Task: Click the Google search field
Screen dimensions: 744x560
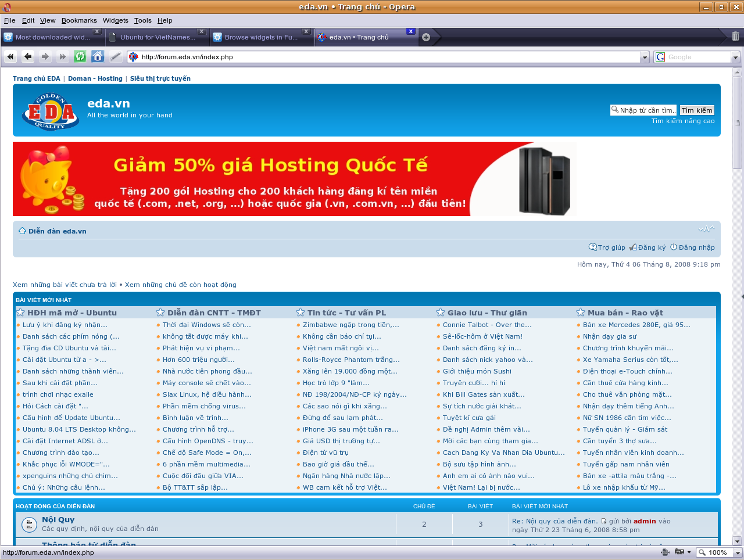Action: (698, 57)
